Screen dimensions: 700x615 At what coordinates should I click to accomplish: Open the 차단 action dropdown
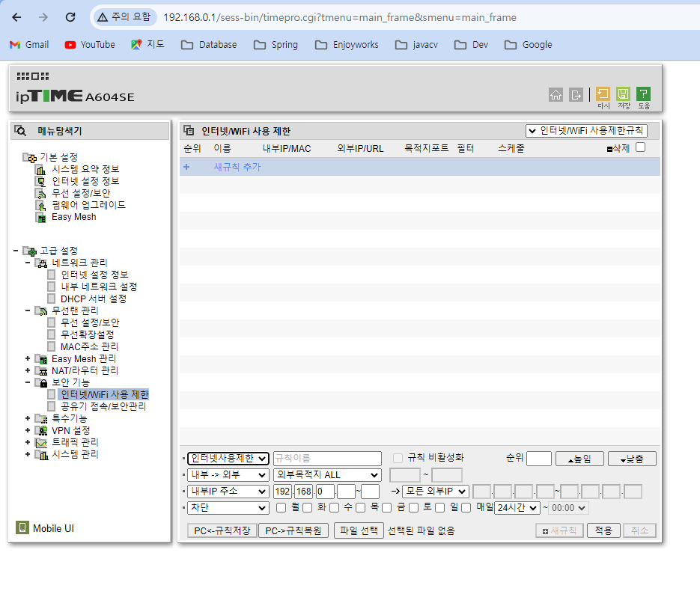coord(228,508)
